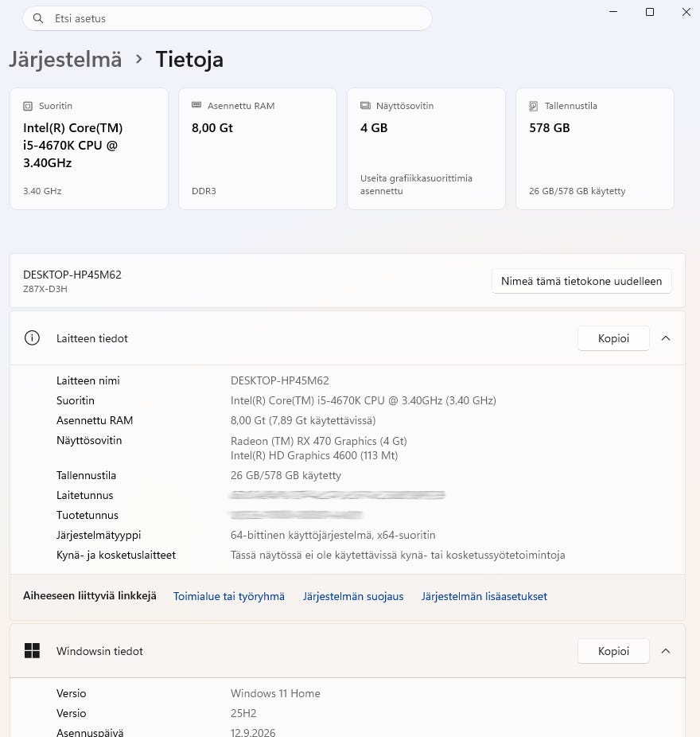Click the DDR3 label in RAM card
The height and width of the screenshot is (737, 700).
pyautogui.click(x=204, y=191)
